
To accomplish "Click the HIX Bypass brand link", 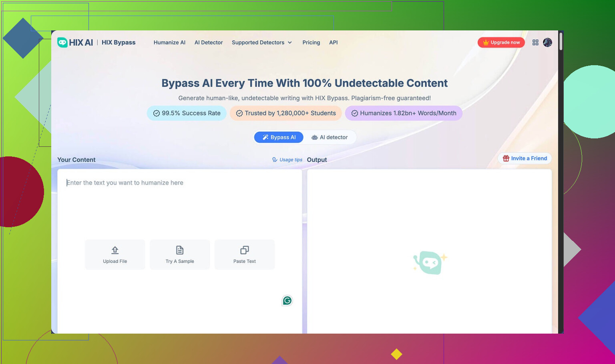I will [x=119, y=42].
